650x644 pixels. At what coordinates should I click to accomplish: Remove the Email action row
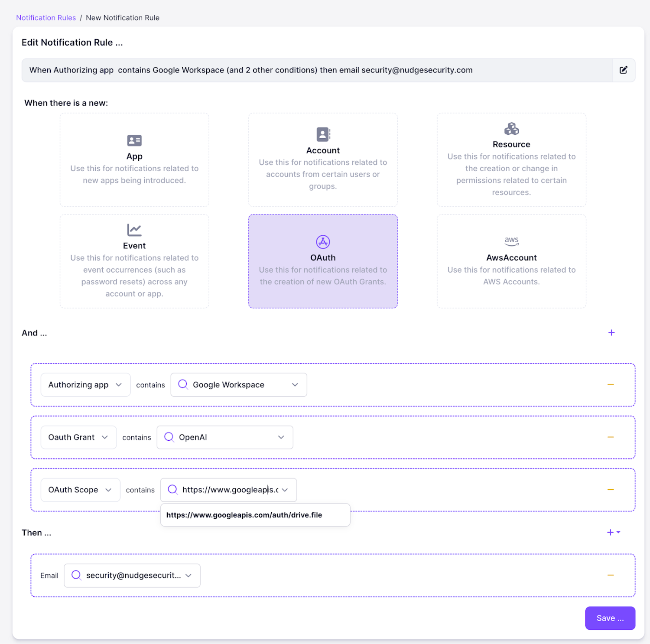[x=610, y=576]
